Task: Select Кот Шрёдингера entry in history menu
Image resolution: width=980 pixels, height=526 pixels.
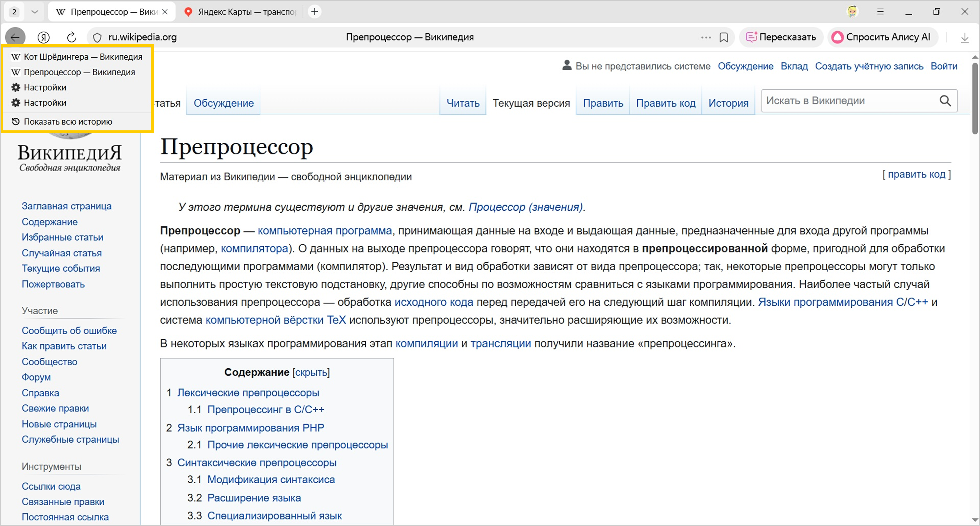Action: tap(83, 57)
